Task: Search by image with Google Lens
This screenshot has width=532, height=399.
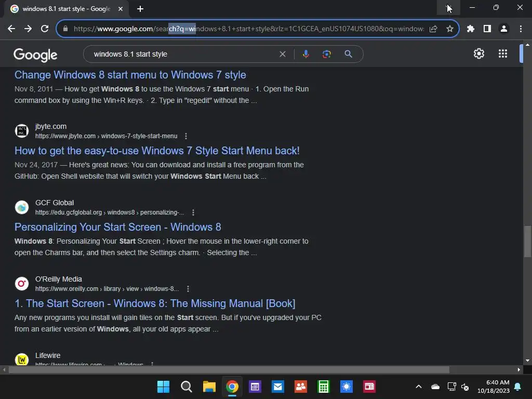Action: (326, 54)
